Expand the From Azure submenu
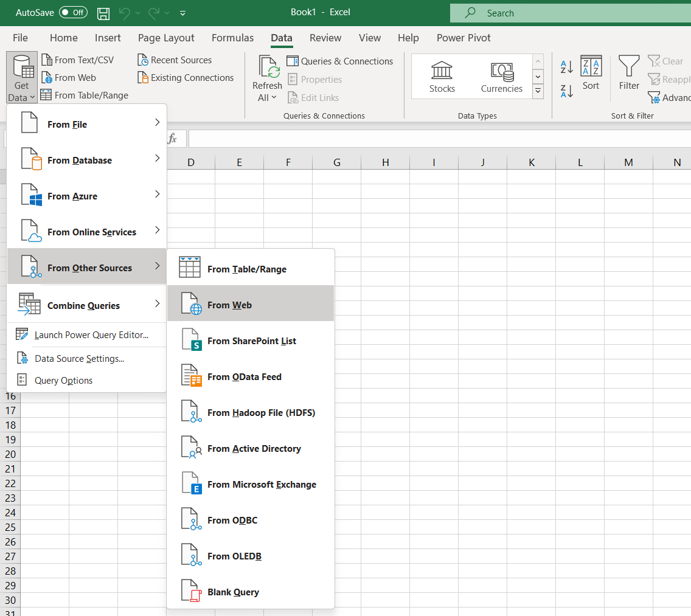 87,196
